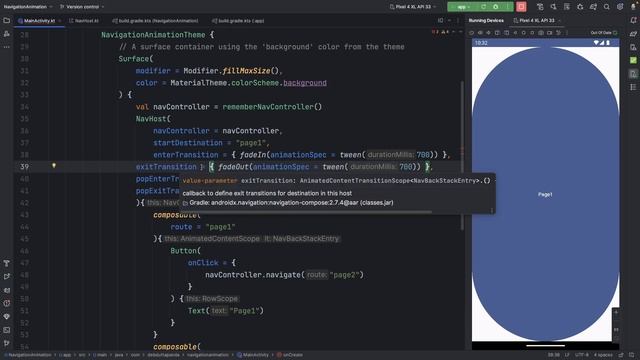This screenshot has height=360, width=640.
Task: Open IDE settings gear icon
Action: click(x=620, y=7)
